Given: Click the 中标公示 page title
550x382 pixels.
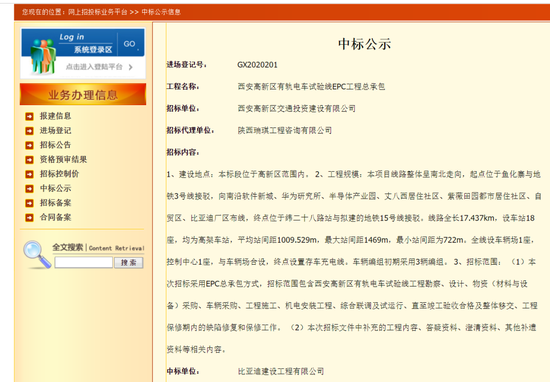Looking at the screenshot, I should tap(364, 44).
